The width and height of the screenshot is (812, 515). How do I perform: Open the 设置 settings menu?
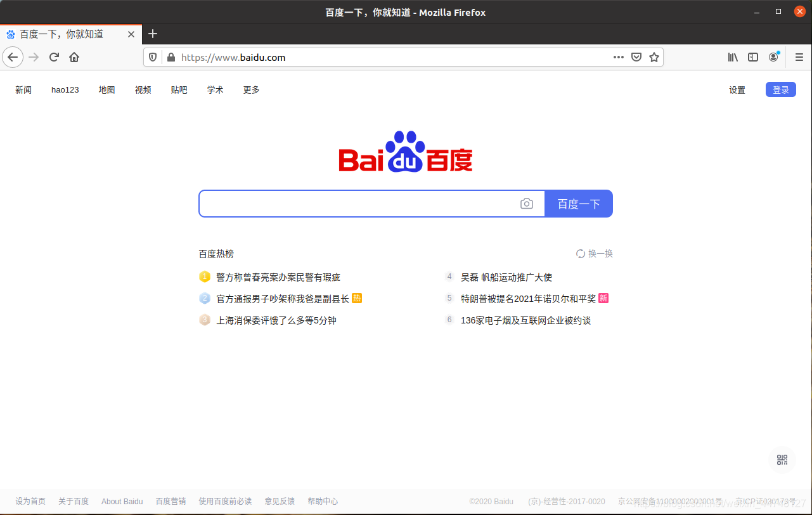click(x=737, y=90)
